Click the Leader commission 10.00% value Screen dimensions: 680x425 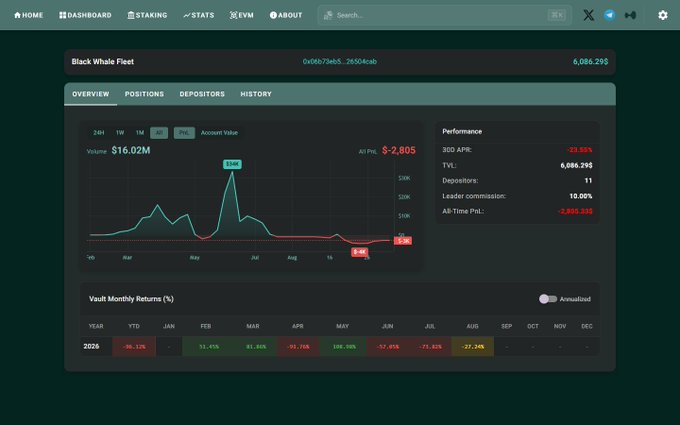pyautogui.click(x=581, y=196)
